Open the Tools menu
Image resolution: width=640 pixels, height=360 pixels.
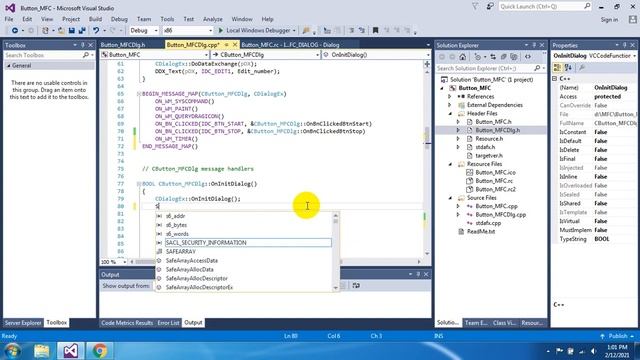click(x=167, y=19)
